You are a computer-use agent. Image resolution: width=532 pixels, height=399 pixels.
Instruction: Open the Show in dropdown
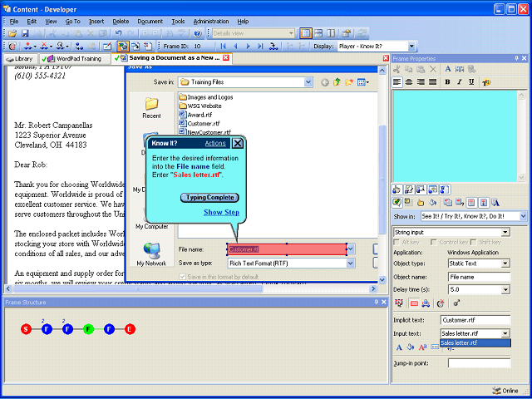(523, 216)
